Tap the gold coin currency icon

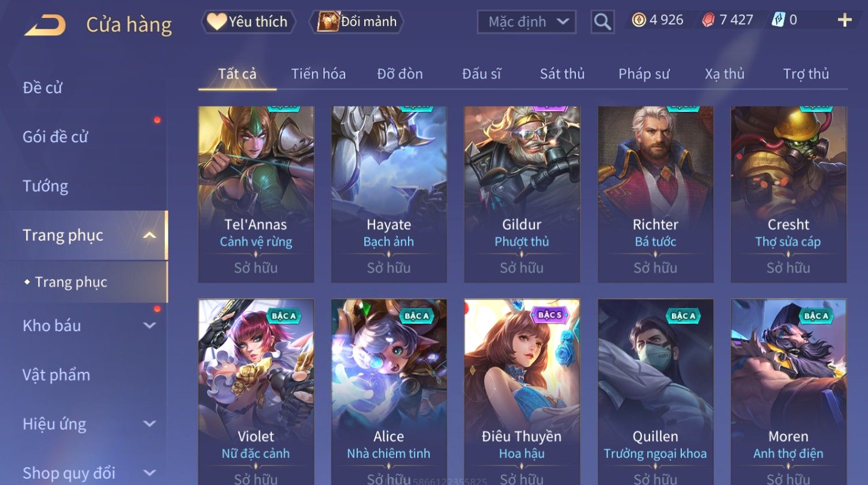click(639, 20)
